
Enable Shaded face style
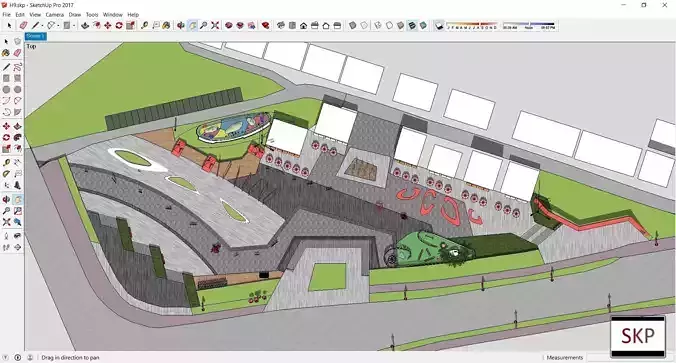(400, 25)
